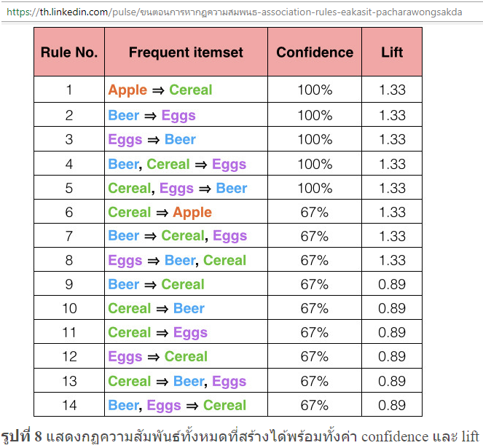
Task: Select the "Cereal ⇒ Beer, Eggs" rule
Action: click(x=177, y=381)
